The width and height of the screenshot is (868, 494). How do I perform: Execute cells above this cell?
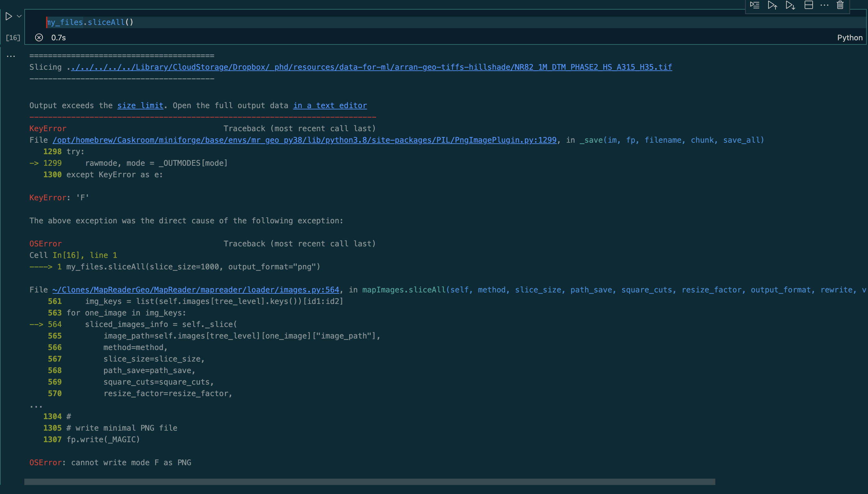point(772,5)
